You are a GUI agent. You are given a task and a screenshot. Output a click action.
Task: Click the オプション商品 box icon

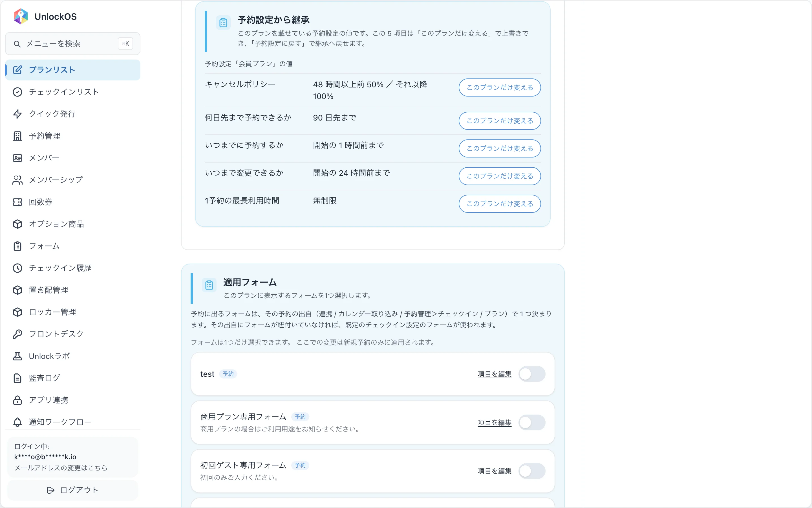click(x=17, y=224)
